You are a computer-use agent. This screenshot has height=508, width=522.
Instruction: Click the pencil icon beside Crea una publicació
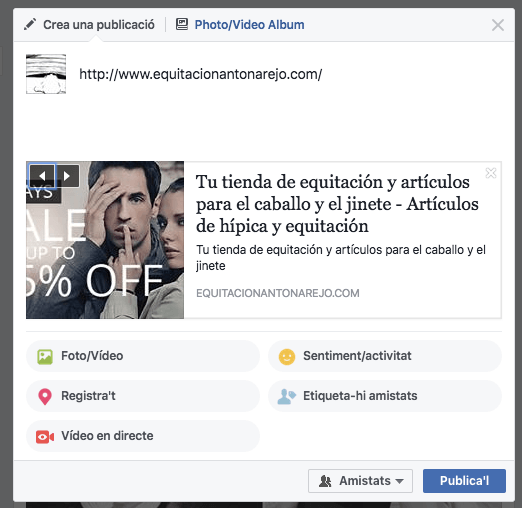(30, 25)
